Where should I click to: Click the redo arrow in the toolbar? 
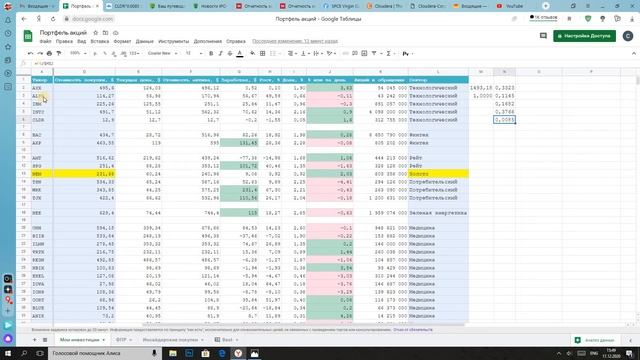pos(40,53)
